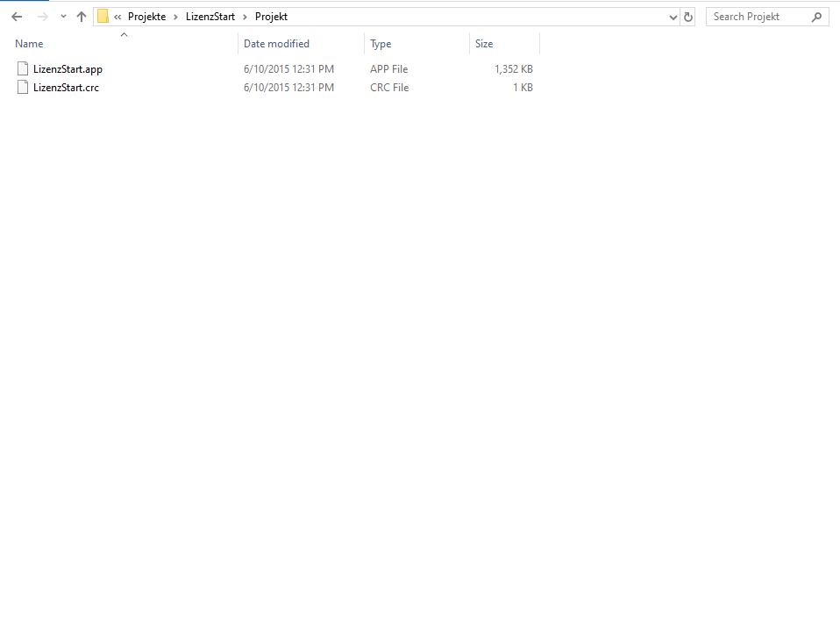
Task: Go forward with the Forward arrow
Action: [42, 17]
